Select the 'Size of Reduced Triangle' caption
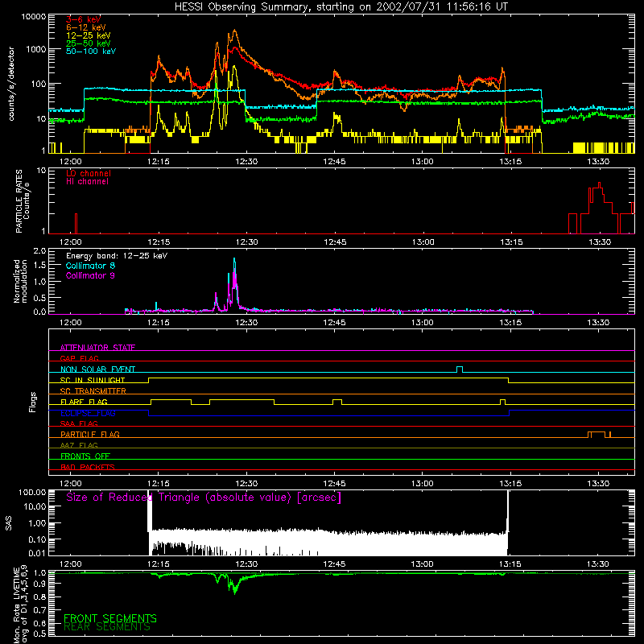This screenshot has width=644, height=644. point(204,497)
